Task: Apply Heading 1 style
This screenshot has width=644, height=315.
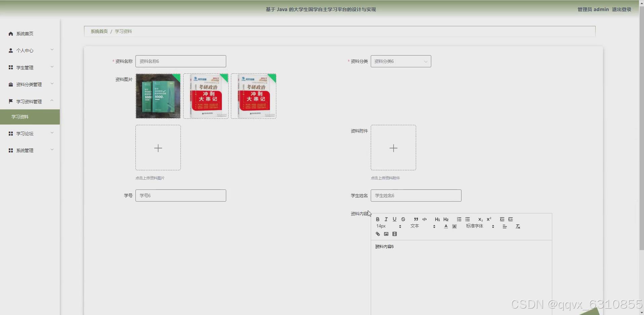Action: pos(437,219)
